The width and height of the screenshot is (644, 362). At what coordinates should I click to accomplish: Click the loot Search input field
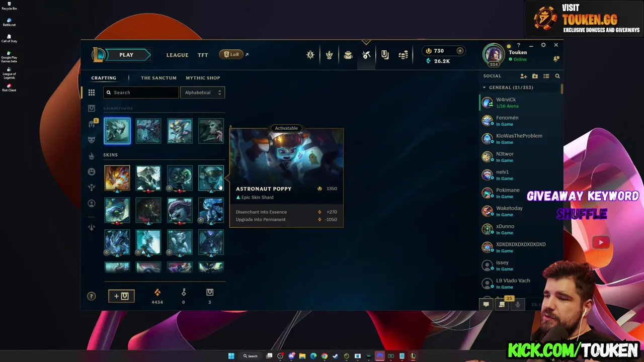(x=141, y=93)
